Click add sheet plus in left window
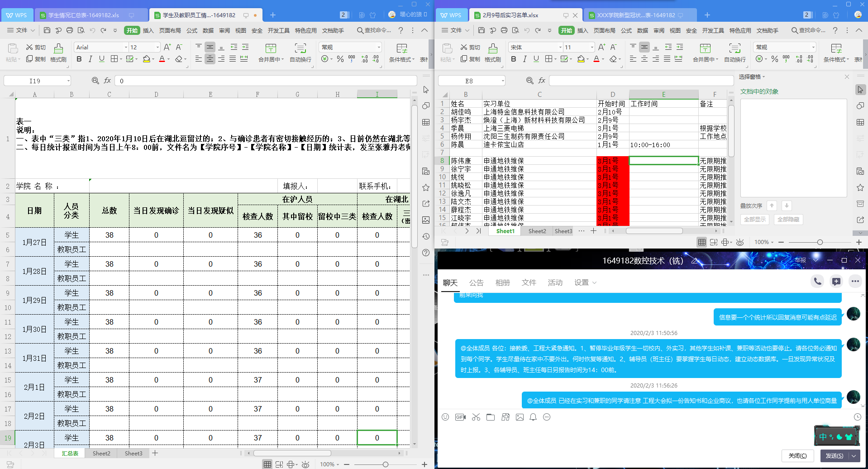868x469 pixels. pyautogui.click(x=155, y=453)
